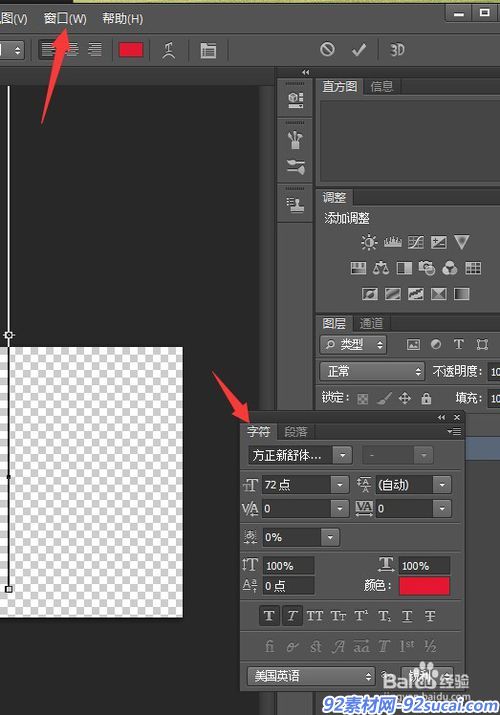The width and height of the screenshot is (500, 715).
Task: Open the (自动) leading dropdown
Action: [442, 485]
